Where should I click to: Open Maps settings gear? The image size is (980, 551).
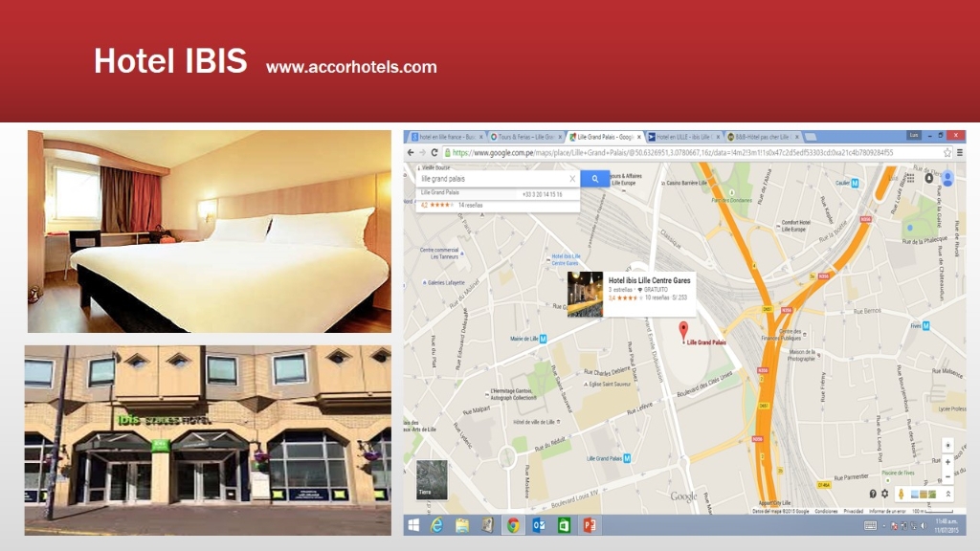click(x=884, y=494)
